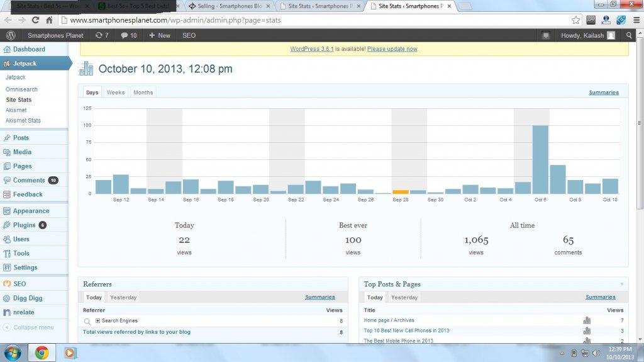The image size is (644, 362).
Task: Show Yesterday's referrers tab
Action: 123,297
